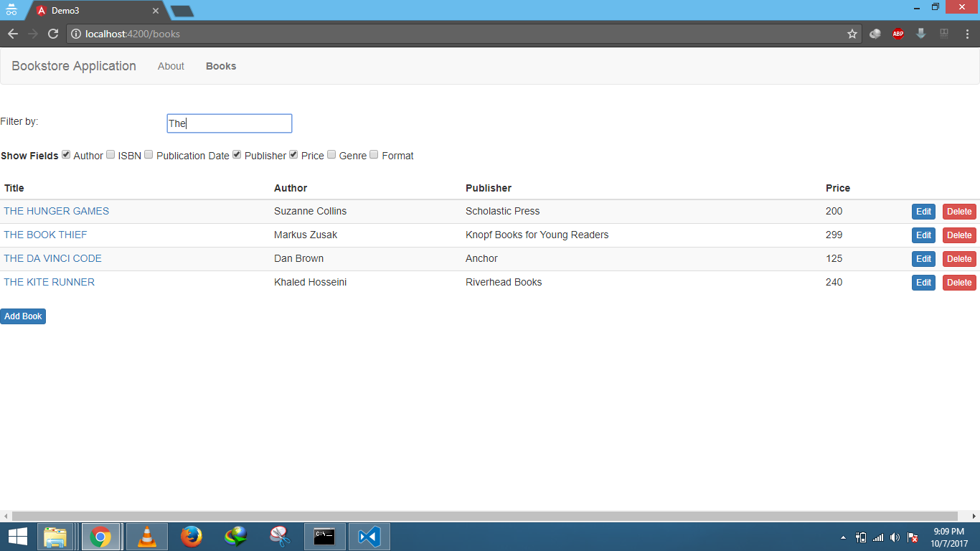Click the Price column header
Screen dimensions: 980x551
[x=838, y=188]
